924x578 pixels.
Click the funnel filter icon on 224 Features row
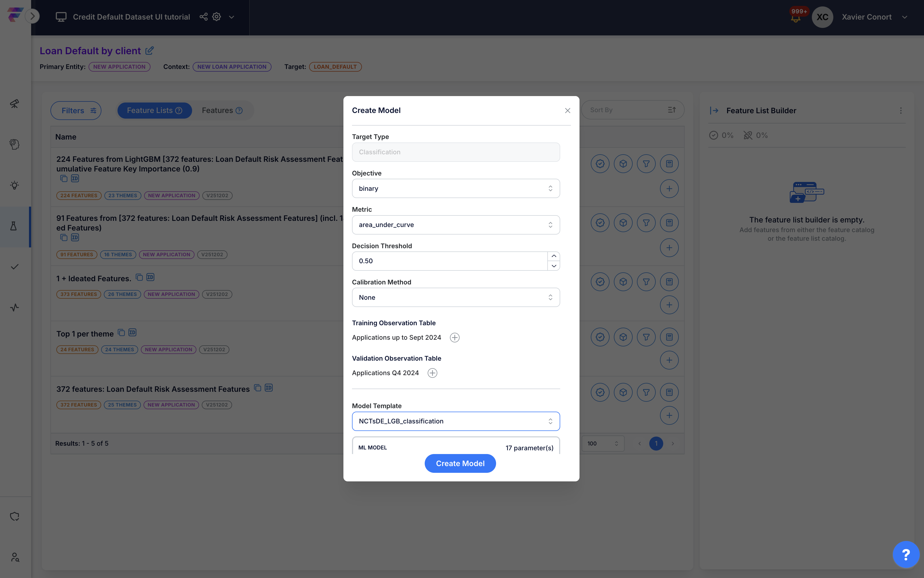[646, 163]
